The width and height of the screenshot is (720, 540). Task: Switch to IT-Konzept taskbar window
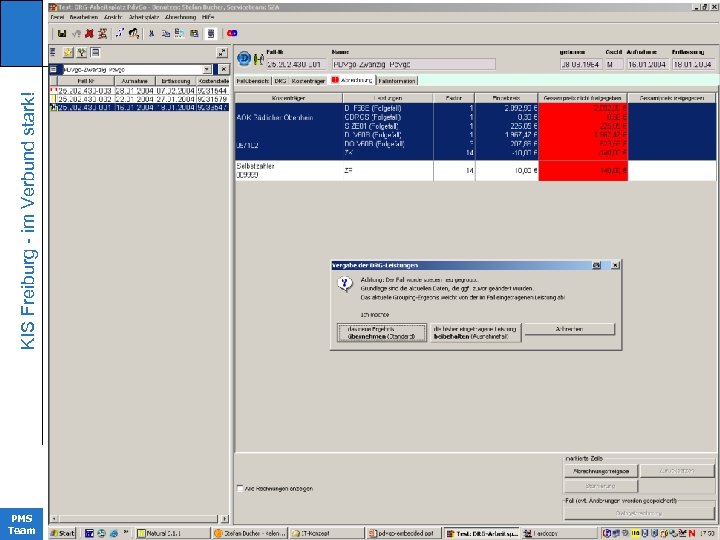tap(326, 533)
